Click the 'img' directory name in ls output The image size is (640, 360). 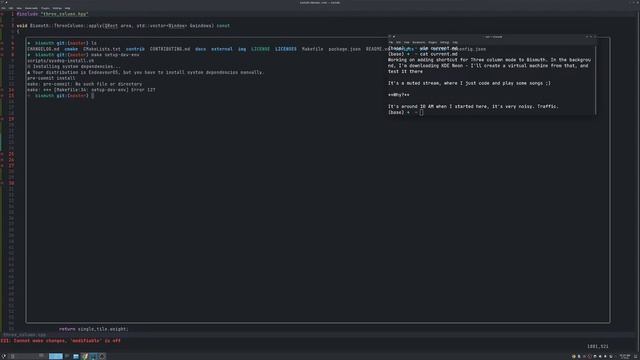tap(242, 49)
